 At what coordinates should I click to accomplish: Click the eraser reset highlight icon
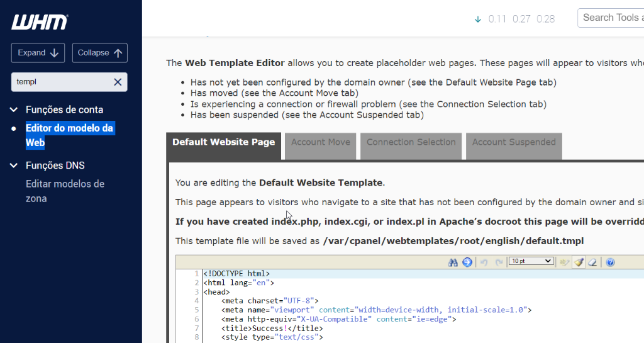(x=592, y=262)
